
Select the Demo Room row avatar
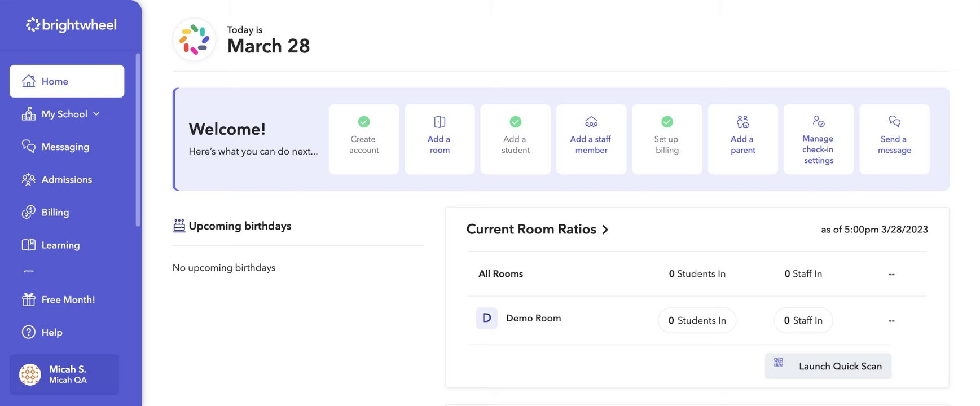486,318
